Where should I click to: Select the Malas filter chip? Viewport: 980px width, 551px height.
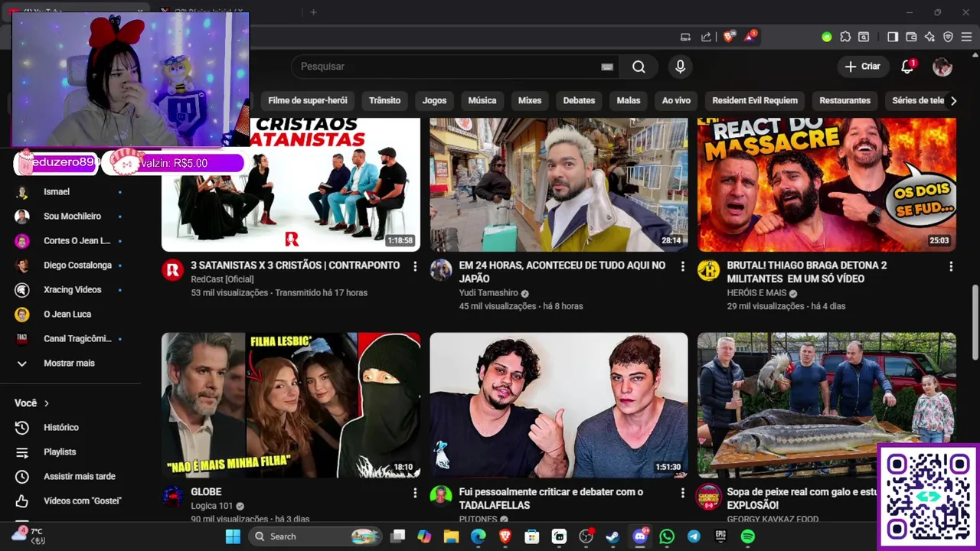[629, 100]
